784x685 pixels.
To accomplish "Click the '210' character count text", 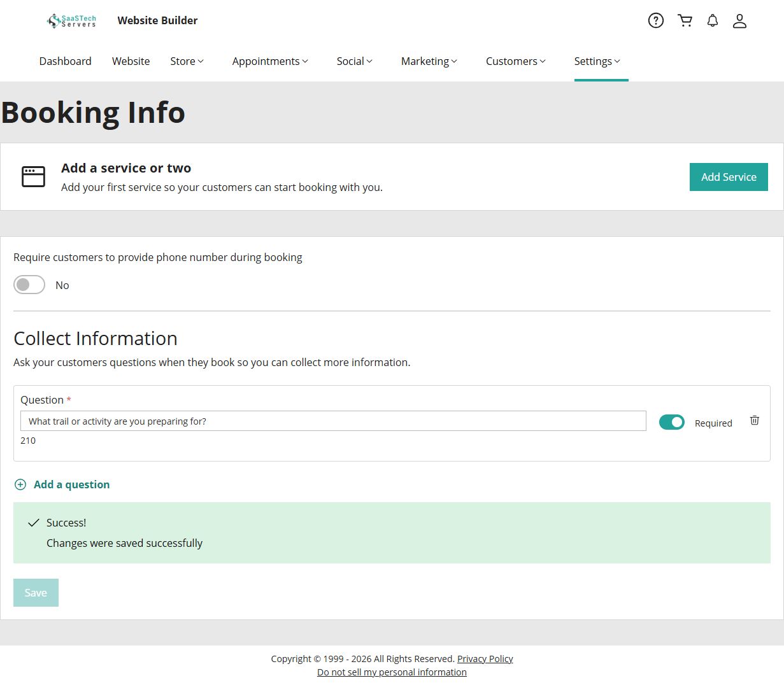I will click(x=28, y=441).
